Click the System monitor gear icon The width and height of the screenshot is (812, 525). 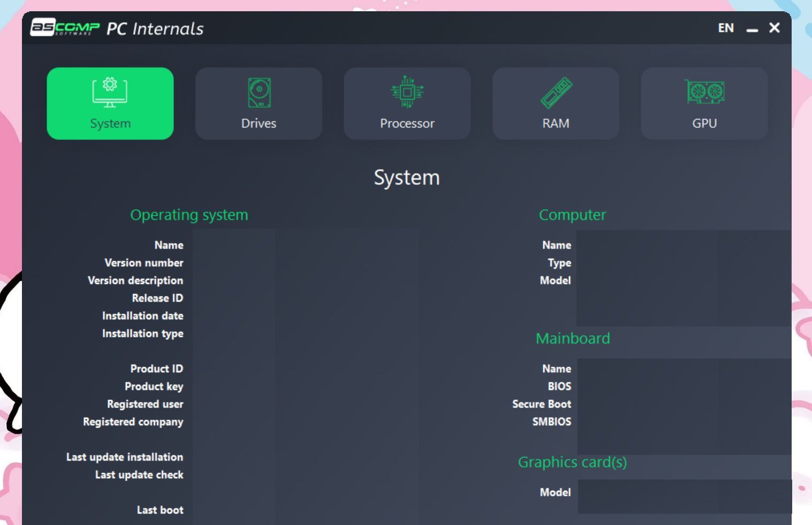pos(110,92)
